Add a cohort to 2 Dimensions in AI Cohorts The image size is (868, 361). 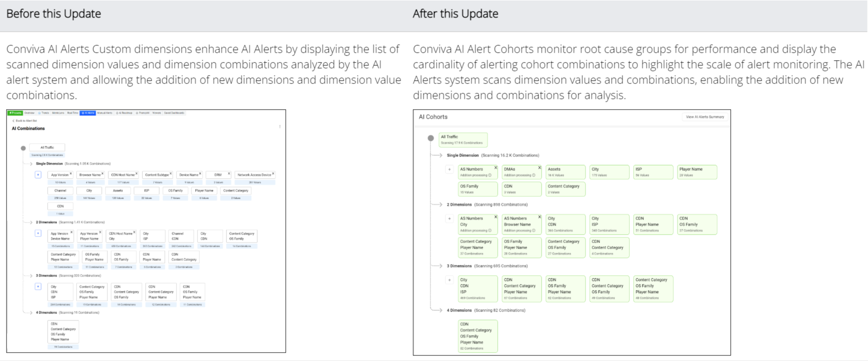click(x=449, y=219)
